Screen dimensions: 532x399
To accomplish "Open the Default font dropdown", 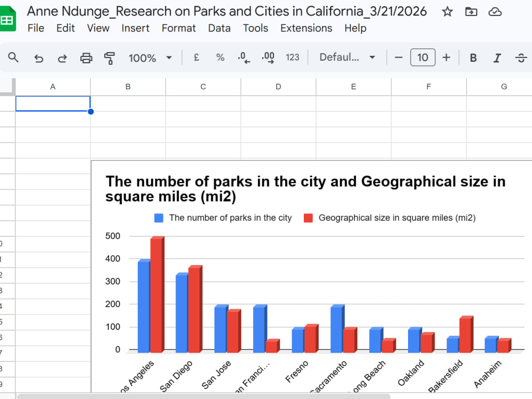I will (x=347, y=57).
